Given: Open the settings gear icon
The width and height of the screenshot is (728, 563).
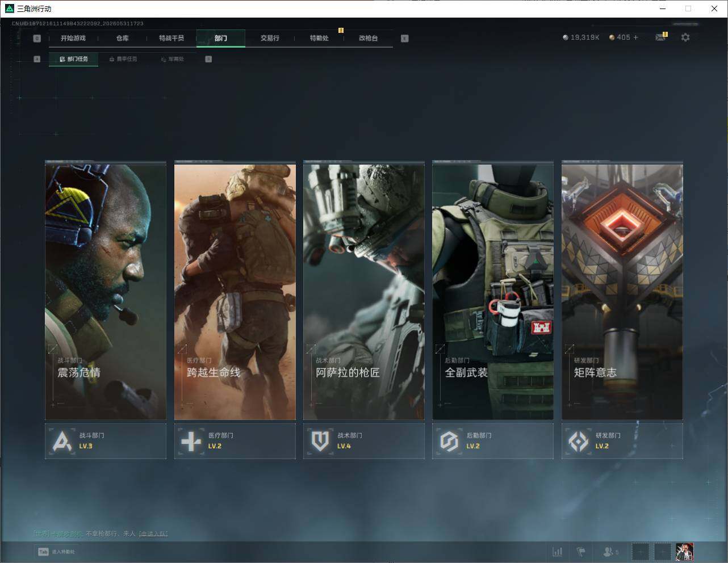Looking at the screenshot, I should 685,37.
